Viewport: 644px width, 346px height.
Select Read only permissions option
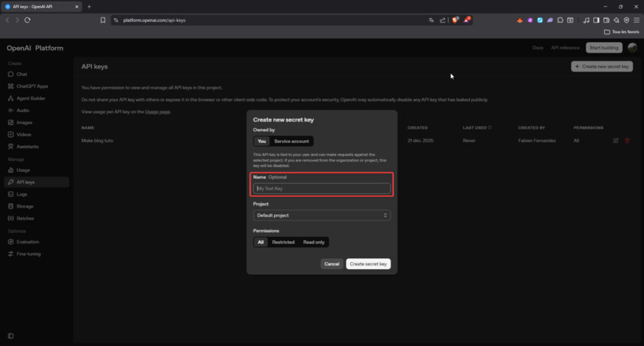pos(314,242)
